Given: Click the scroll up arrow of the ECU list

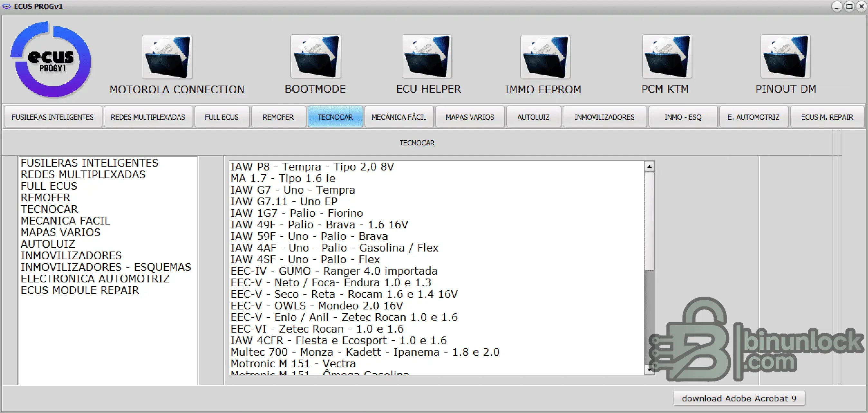Looking at the screenshot, I should (x=649, y=167).
